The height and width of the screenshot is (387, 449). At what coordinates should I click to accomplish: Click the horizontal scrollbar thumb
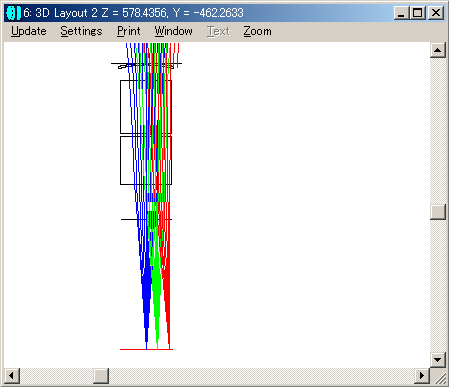click(x=101, y=376)
